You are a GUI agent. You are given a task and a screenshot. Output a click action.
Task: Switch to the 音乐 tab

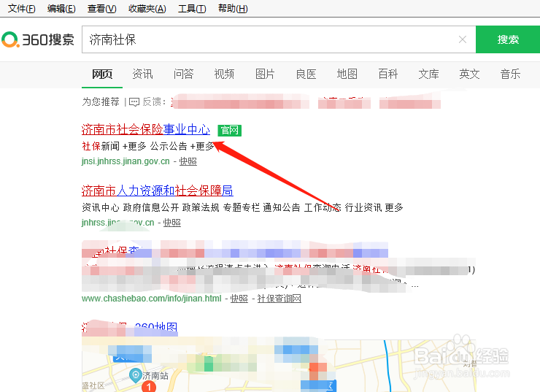510,74
